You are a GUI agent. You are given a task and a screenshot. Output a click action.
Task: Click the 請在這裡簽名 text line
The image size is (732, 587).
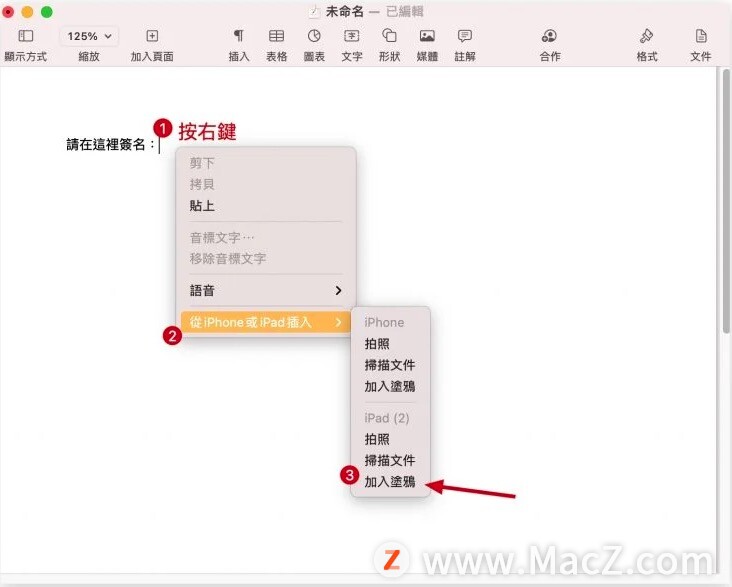[110, 144]
